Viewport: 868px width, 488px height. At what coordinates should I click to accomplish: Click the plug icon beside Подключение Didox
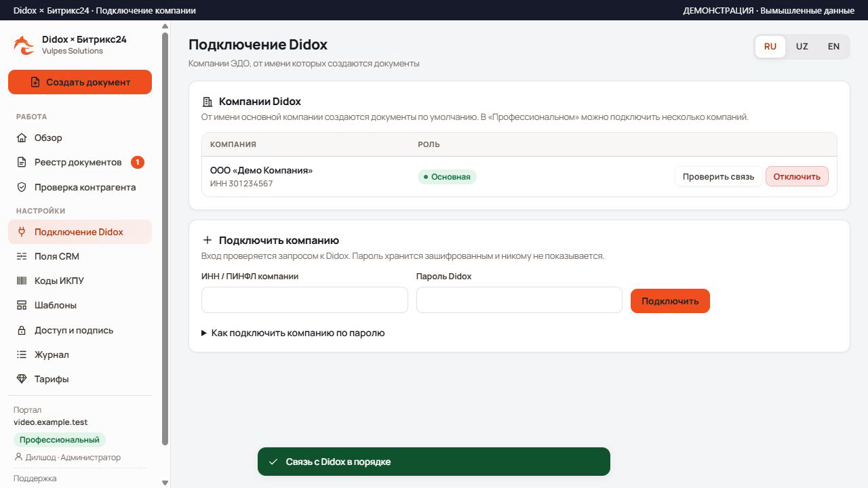click(x=22, y=232)
